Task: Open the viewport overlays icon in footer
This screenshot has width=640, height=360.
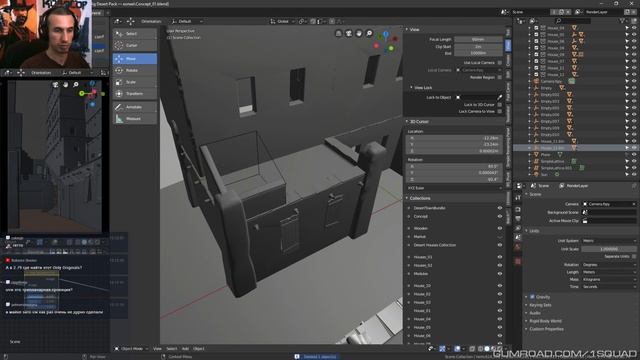Action: [x=457, y=349]
